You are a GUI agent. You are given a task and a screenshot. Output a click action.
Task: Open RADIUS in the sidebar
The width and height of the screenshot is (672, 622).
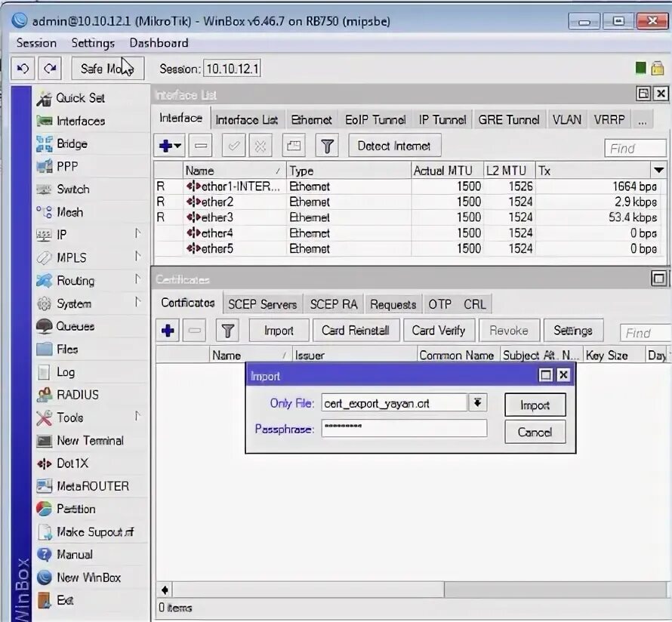(78, 395)
